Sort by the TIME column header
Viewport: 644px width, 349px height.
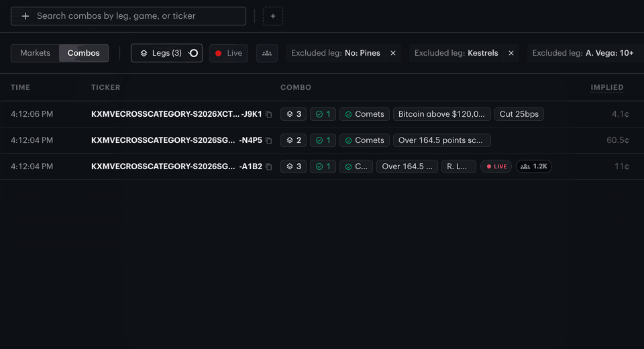[21, 87]
